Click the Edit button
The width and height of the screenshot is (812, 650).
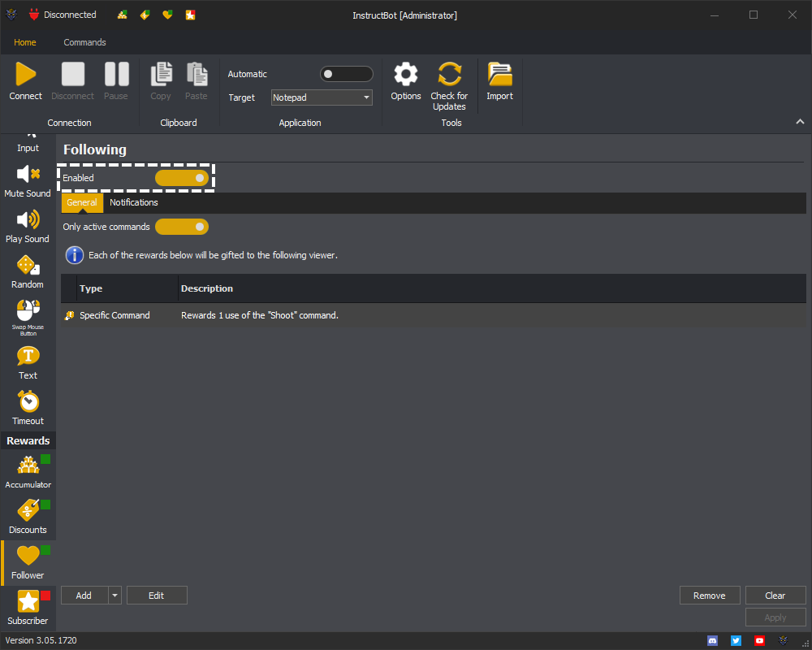click(157, 596)
